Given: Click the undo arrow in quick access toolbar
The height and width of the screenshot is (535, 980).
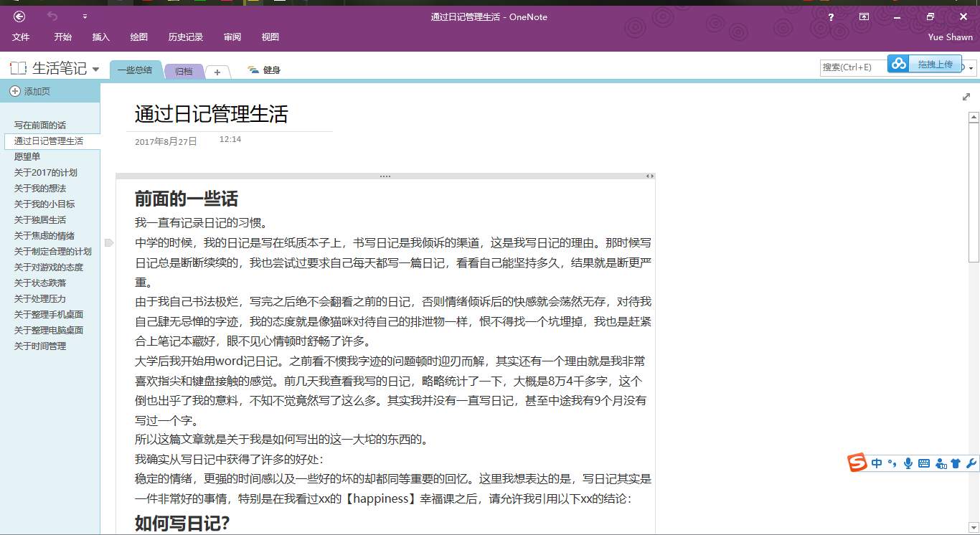Looking at the screenshot, I should pyautogui.click(x=52, y=16).
